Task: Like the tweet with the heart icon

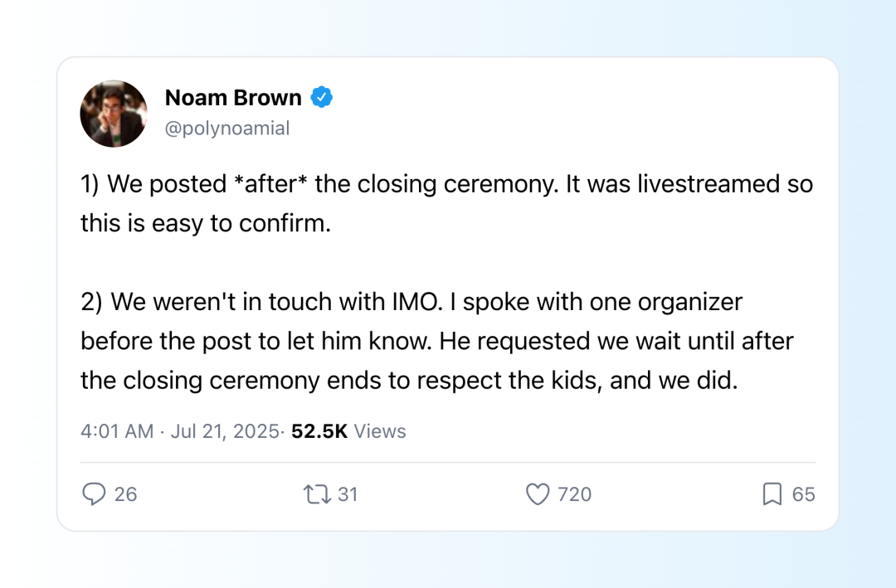Action: tap(537, 493)
